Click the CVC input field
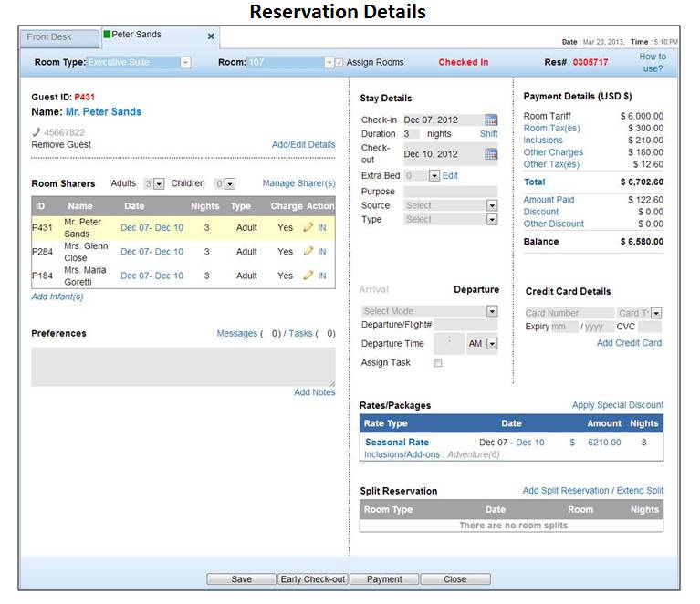 [x=650, y=327]
